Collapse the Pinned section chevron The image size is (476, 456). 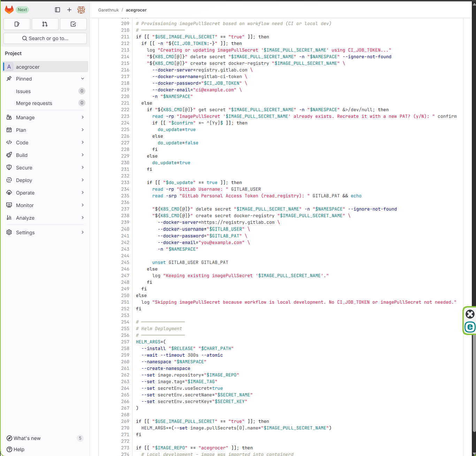click(x=83, y=79)
